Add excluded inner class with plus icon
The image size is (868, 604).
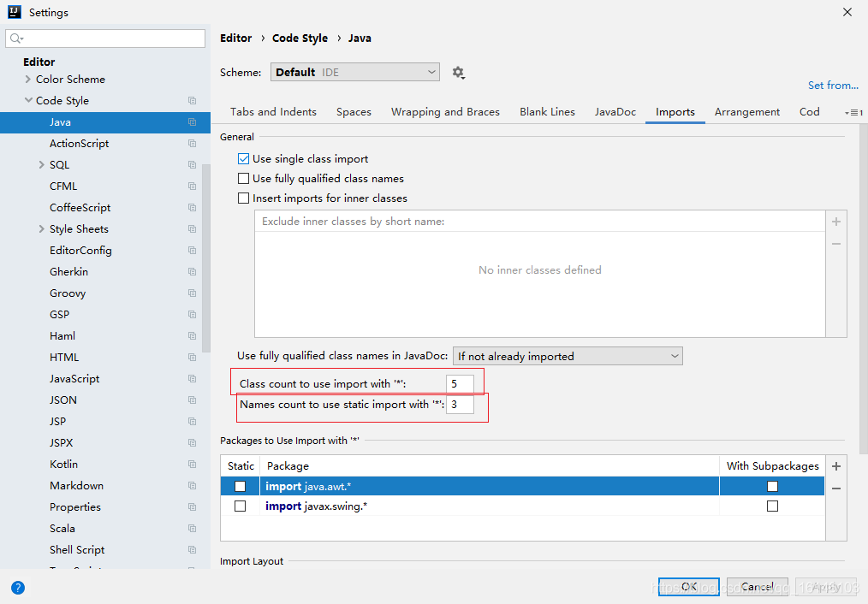(835, 222)
